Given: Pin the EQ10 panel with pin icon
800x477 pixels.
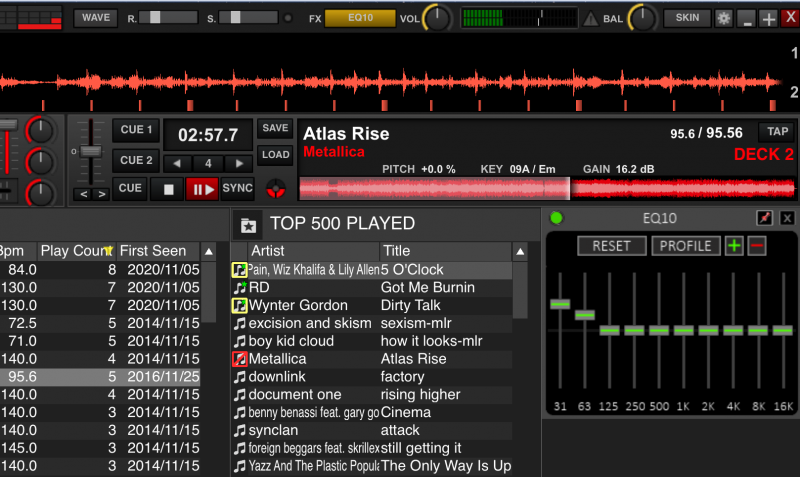Looking at the screenshot, I should (x=764, y=218).
